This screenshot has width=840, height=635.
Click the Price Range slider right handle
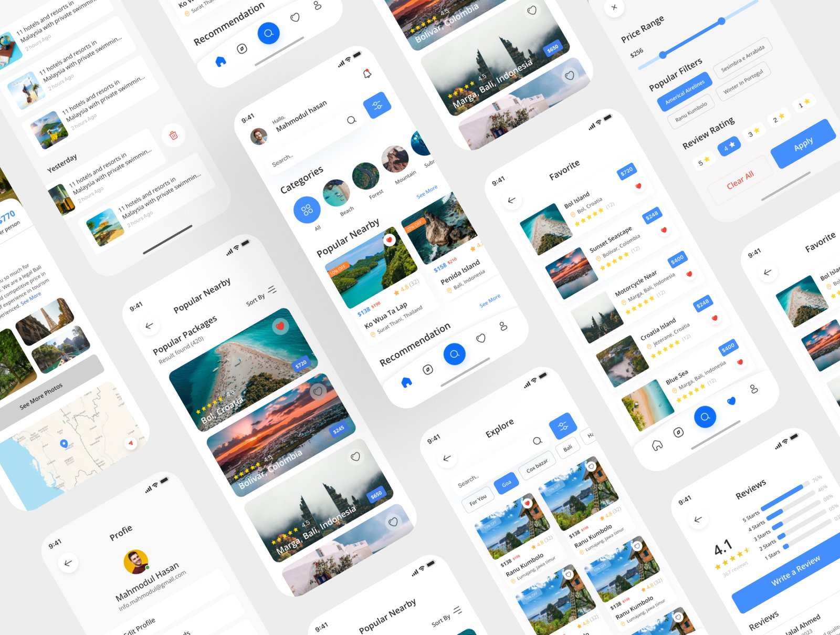tap(722, 21)
